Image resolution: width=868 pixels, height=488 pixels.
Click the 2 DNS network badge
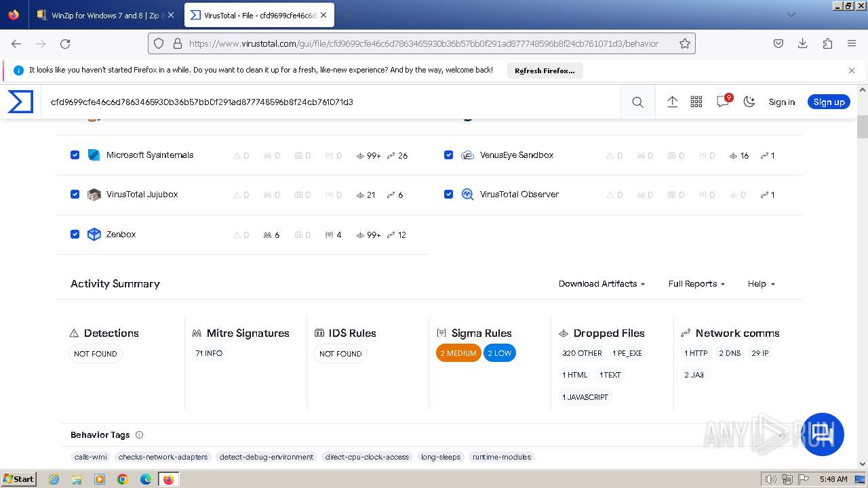730,353
